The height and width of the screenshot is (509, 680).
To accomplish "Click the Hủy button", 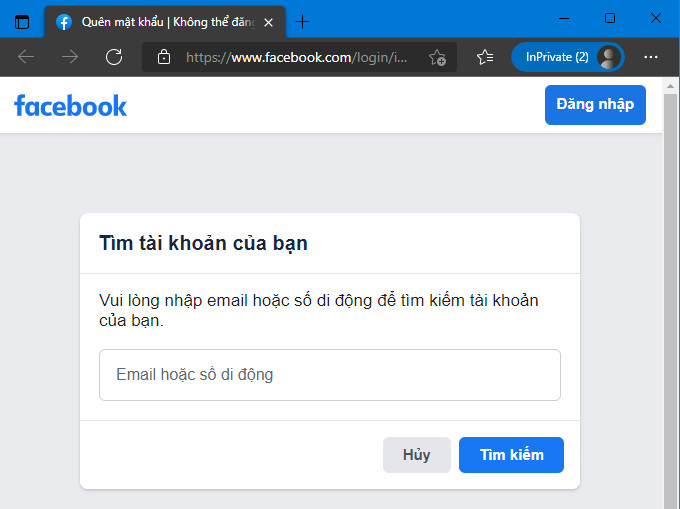I will (417, 455).
